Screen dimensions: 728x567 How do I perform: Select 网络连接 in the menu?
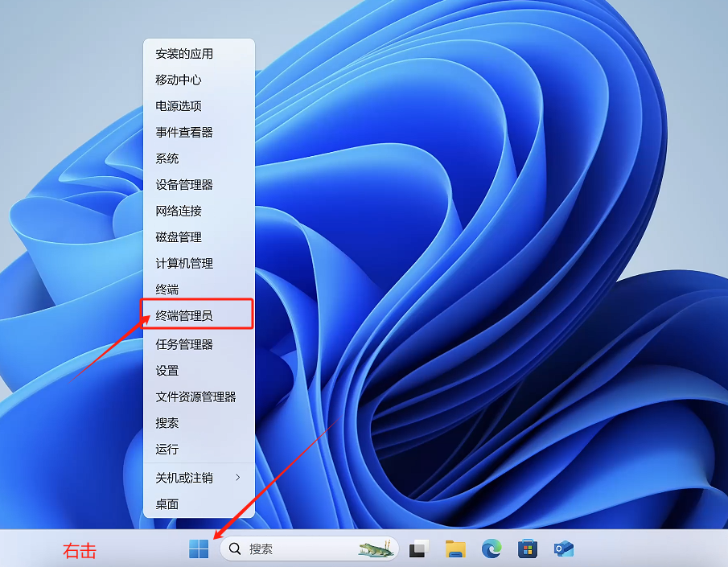click(x=179, y=211)
